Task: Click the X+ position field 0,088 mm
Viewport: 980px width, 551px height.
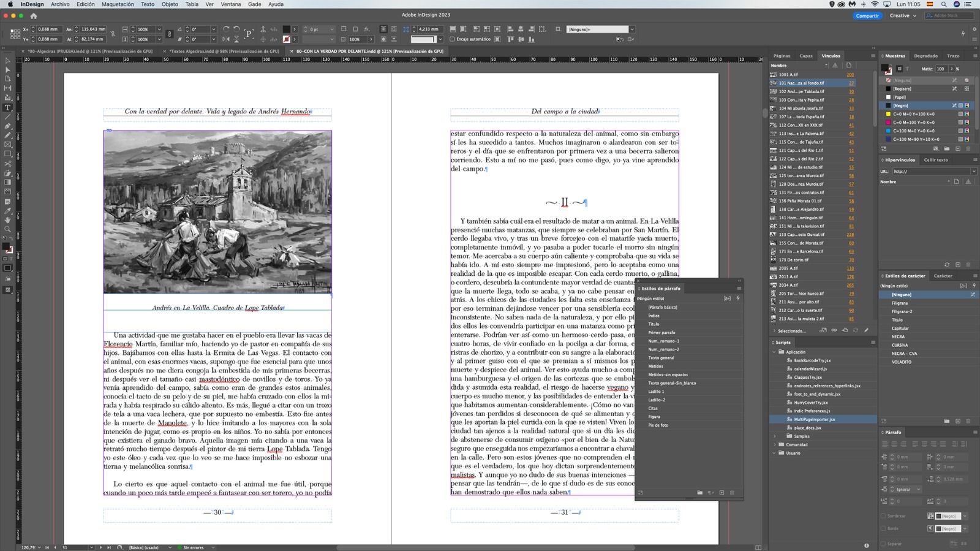Action: click(48, 29)
